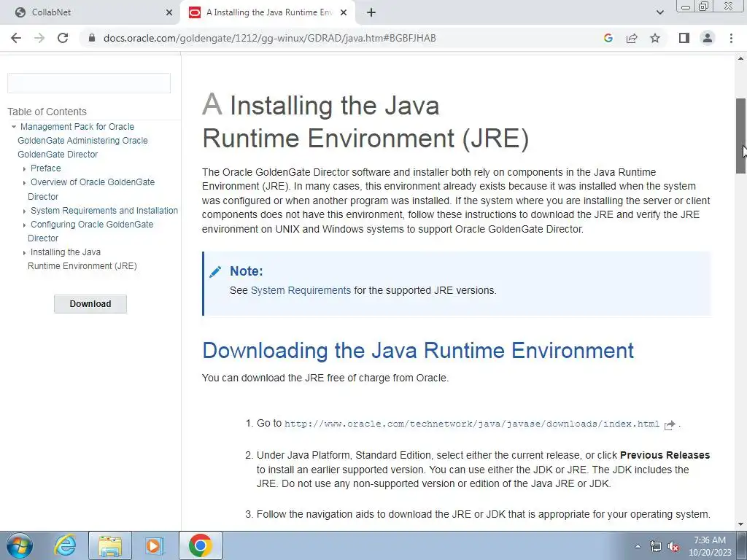Open network status tray icon
Image resolution: width=747 pixels, height=560 pixels.
click(x=656, y=546)
